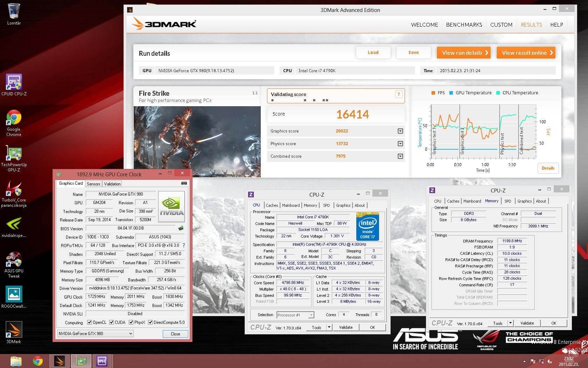The image size is (588, 368).
Task: Click Load button in Run details
Action: point(373,53)
